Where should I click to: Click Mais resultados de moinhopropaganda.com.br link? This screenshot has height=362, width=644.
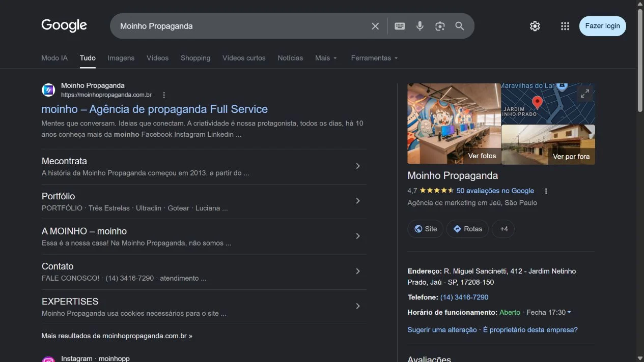(x=117, y=336)
